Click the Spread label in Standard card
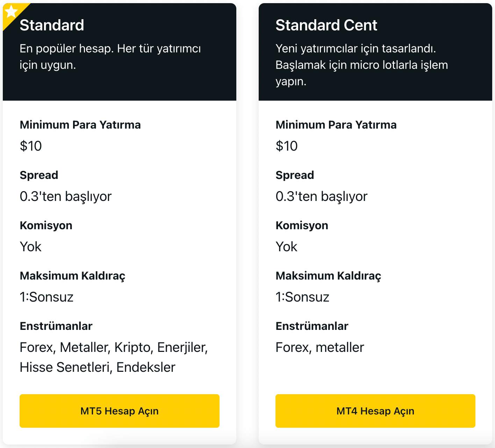 pyautogui.click(x=39, y=175)
